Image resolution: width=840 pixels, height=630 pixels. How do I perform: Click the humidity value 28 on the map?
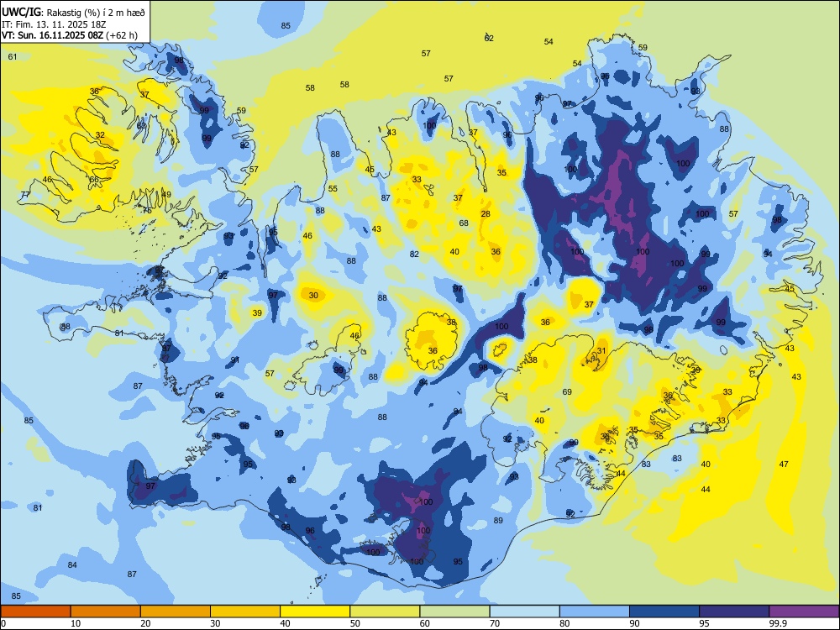click(x=486, y=213)
